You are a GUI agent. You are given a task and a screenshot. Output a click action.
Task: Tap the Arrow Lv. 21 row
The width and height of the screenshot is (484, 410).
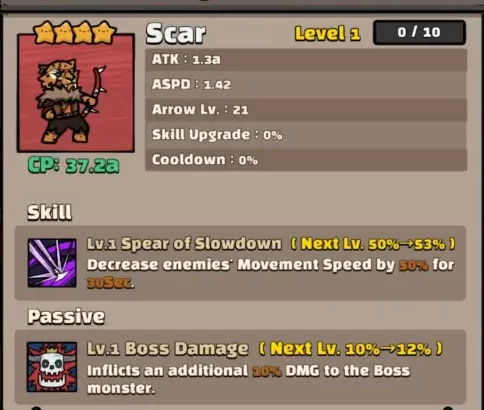point(306,109)
